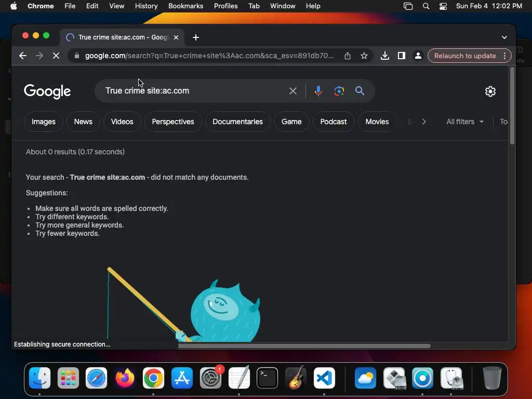Click the fishing monster illustration
This screenshot has height=399, width=532.
click(x=183, y=304)
